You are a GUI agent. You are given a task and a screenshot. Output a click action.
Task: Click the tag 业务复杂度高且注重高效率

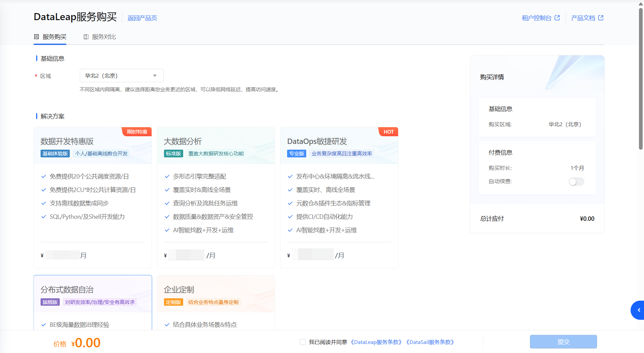click(341, 154)
